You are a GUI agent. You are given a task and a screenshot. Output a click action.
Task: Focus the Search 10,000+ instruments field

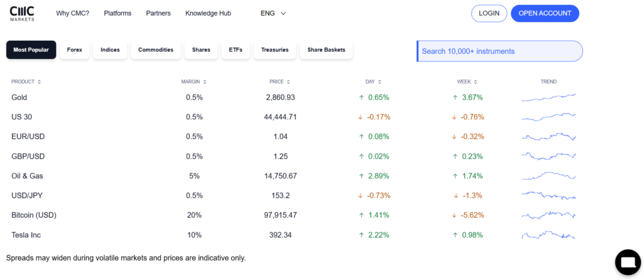(500, 51)
